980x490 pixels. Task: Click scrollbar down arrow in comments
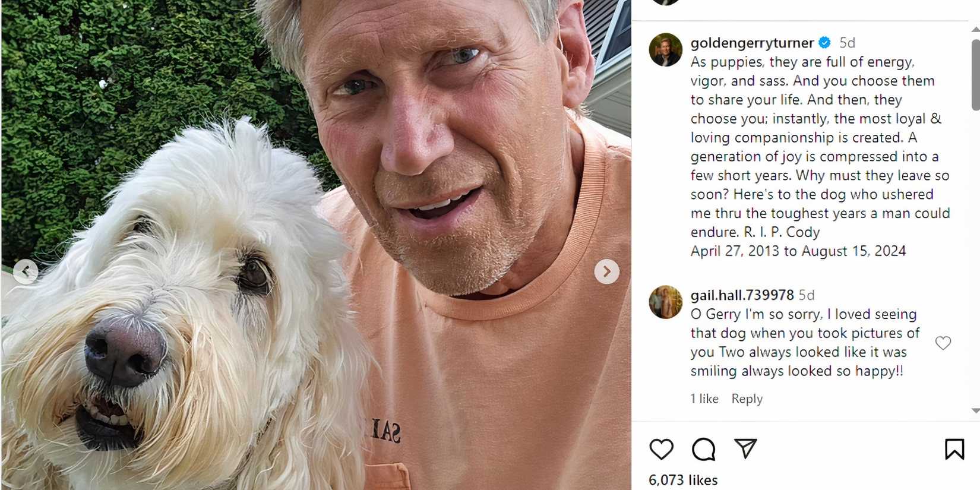tap(975, 410)
